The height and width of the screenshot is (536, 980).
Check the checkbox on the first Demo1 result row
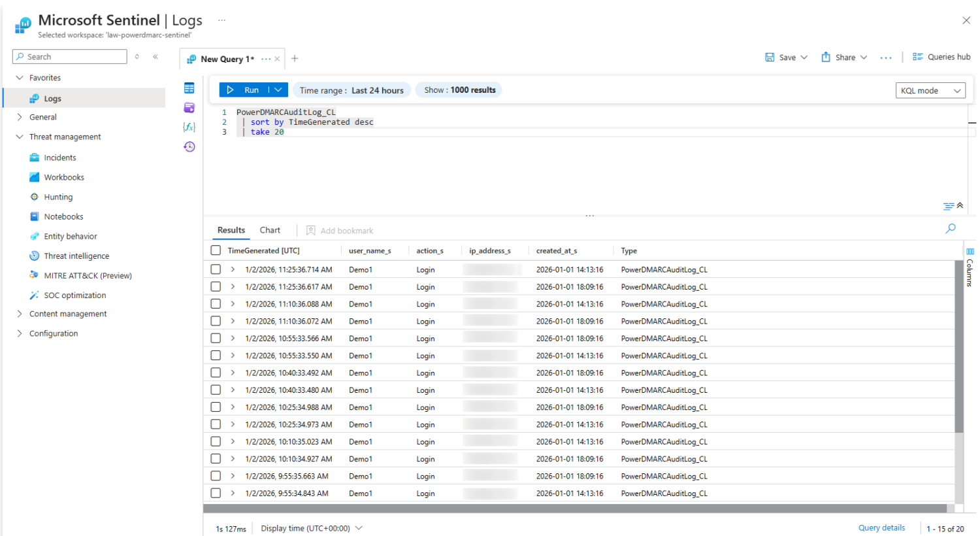(x=216, y=269)
